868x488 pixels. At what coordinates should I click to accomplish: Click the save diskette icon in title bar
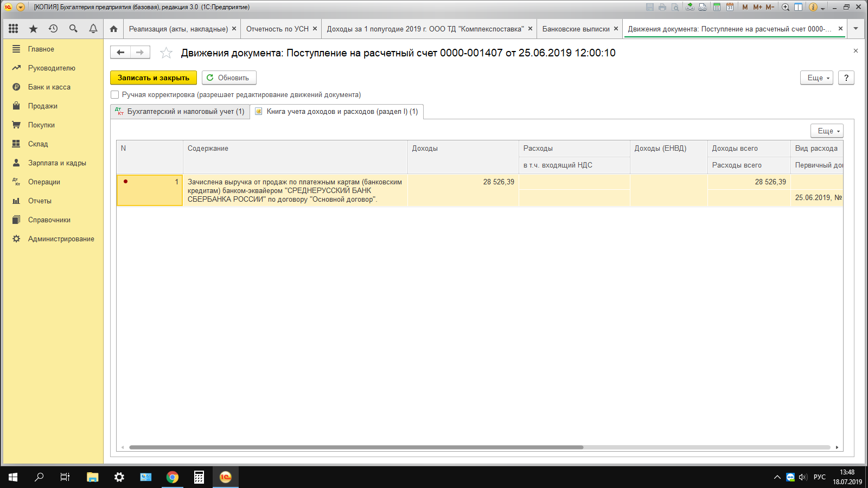tap(650, 7)
